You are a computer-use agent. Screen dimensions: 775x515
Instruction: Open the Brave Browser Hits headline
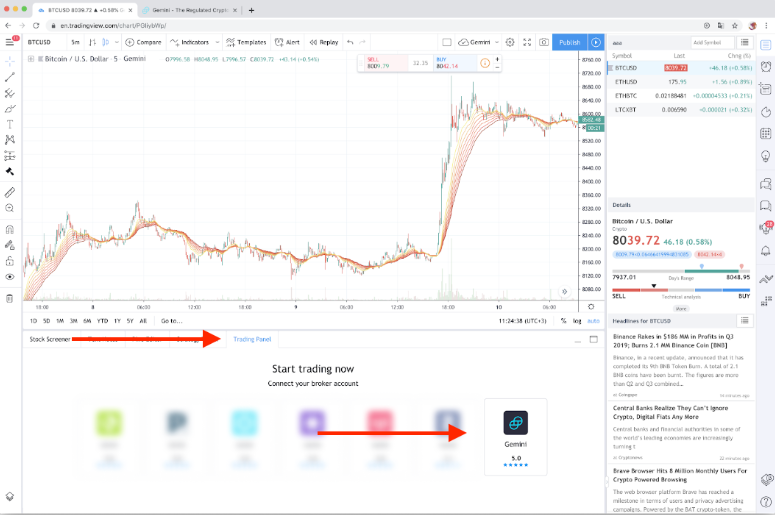680,475
